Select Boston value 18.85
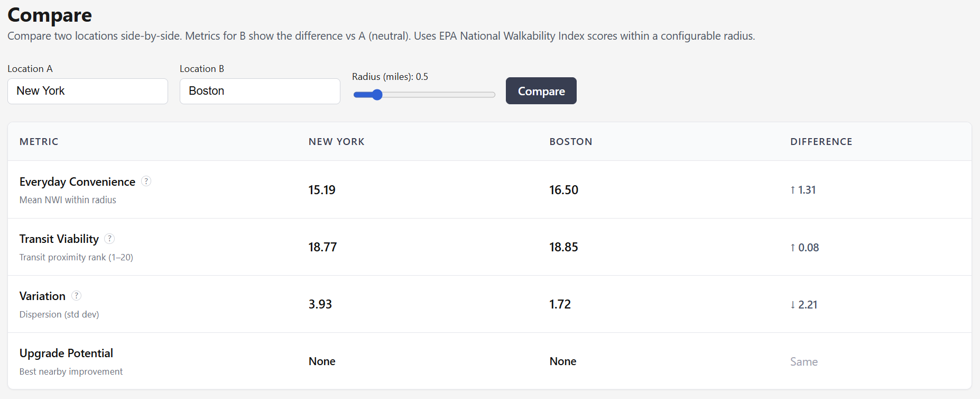Viewport: 980px width, 399px height. point(563,247)
